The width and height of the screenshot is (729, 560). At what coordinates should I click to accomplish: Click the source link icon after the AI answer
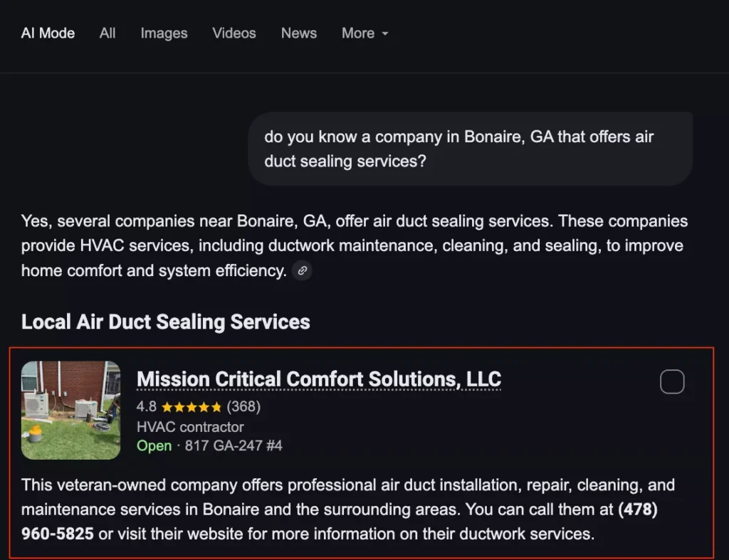pyautogui.click(x=301, y=270)
